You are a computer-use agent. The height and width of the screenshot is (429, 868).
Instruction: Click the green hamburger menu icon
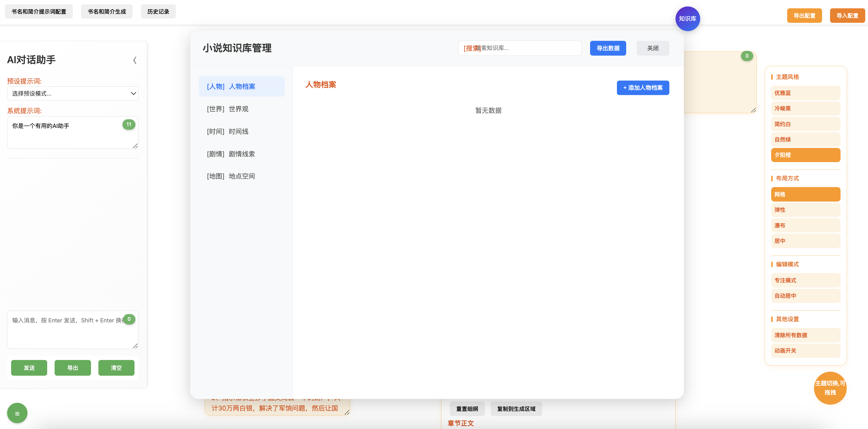click(x=17, y=413)
